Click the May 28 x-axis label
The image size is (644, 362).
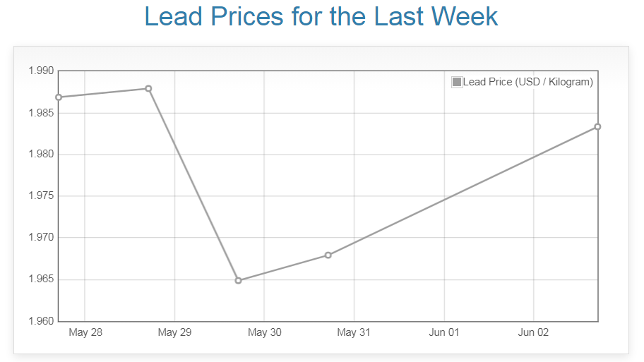coord(85,333)
